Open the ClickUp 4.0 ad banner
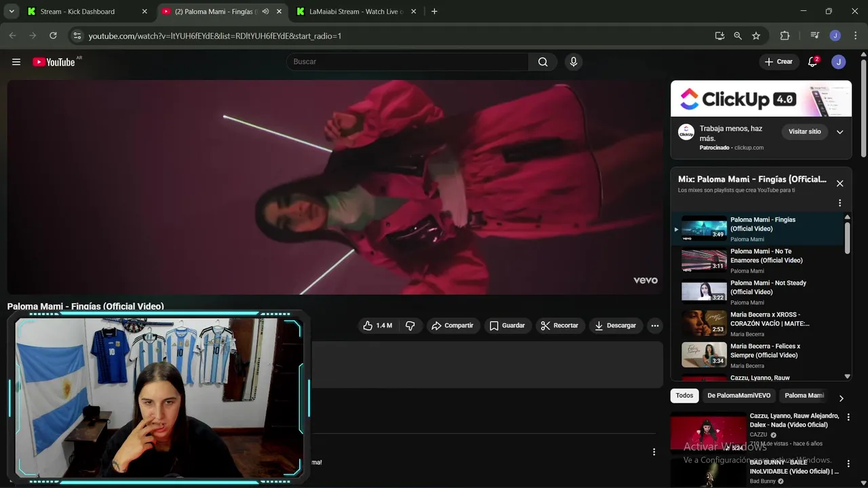This screenshot has height=488, width=868. point(761,99)
